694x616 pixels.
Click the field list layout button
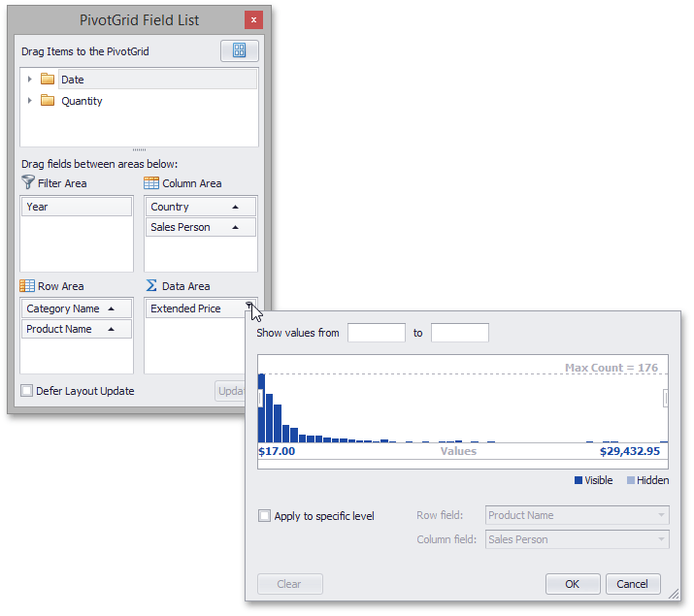(239, 51)
